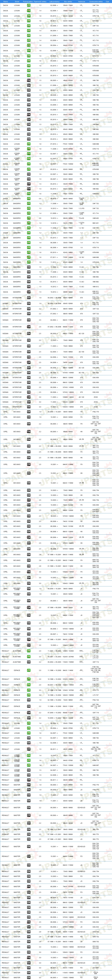Screen dimensions: 112x980
Task: Select engine code cell K9K 612, K9K 626
Action: point(96,292)
